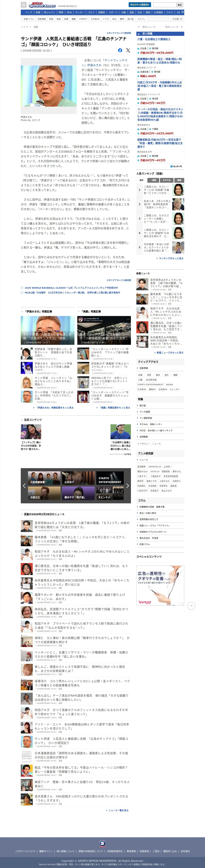
Task: Open the 2026 World Baseball Classic figure link
Action: pyautogui.click(x=71, y=288)
